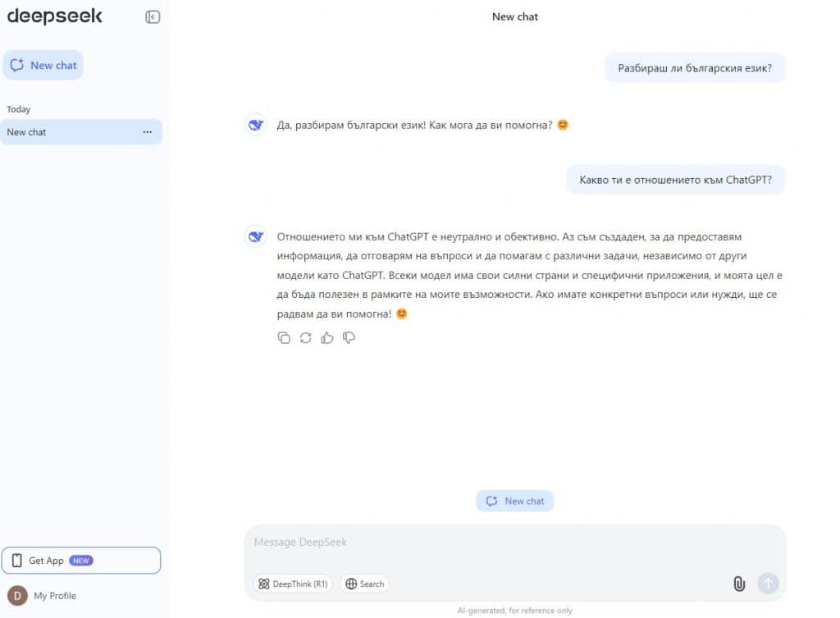
Task: Click DeepSeek avatar beside ChatGPT reply
Action: click(x=256, y=236)
